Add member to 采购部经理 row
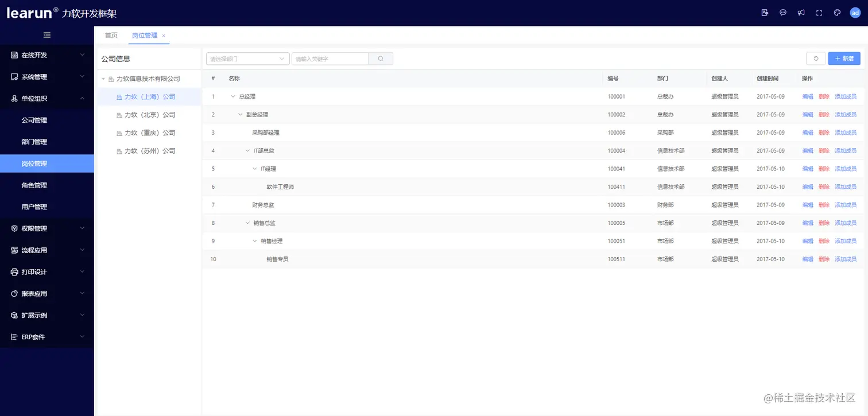 [846, 133]
